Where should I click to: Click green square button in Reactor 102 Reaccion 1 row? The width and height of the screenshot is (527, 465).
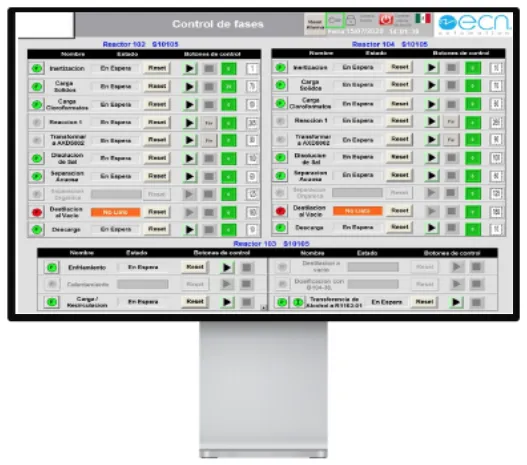229,123
